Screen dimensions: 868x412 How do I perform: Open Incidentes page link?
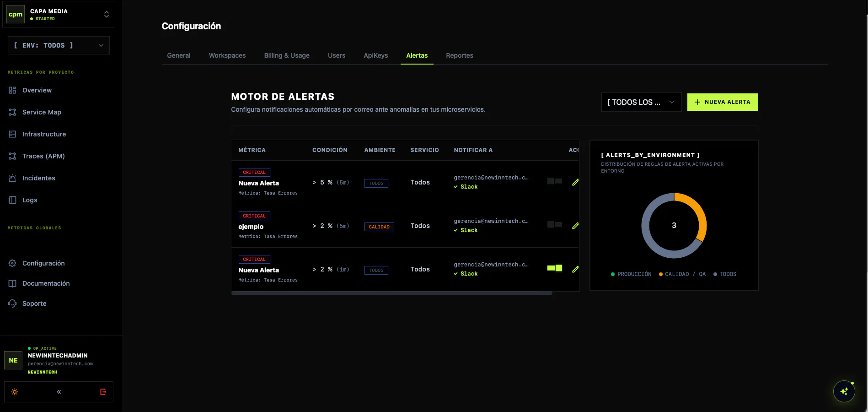tap(39, 178)
